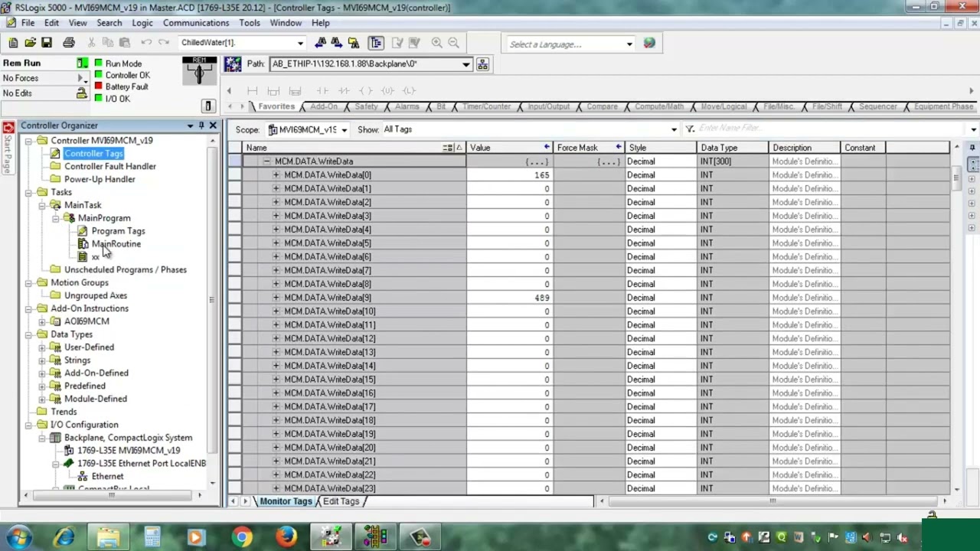Click the Zoom In magnifier icon

436,43
